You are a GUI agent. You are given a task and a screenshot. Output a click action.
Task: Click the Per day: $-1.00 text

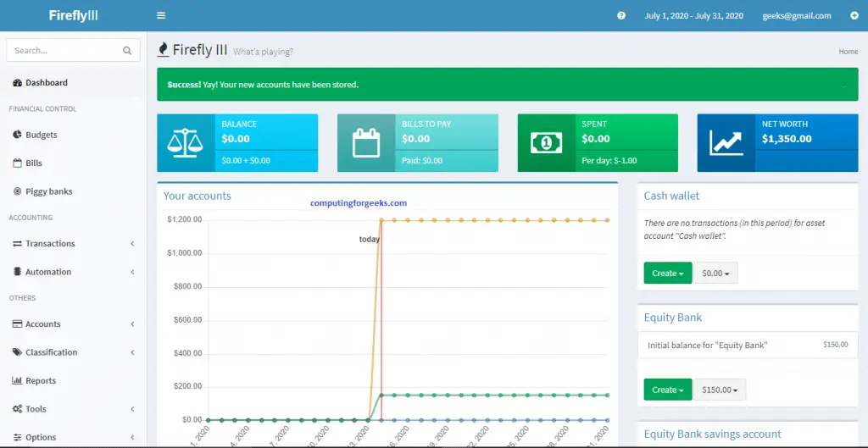pos(609,161)
